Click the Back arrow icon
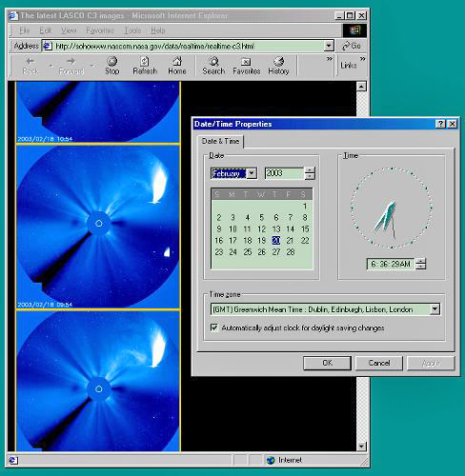 point(30,61)
